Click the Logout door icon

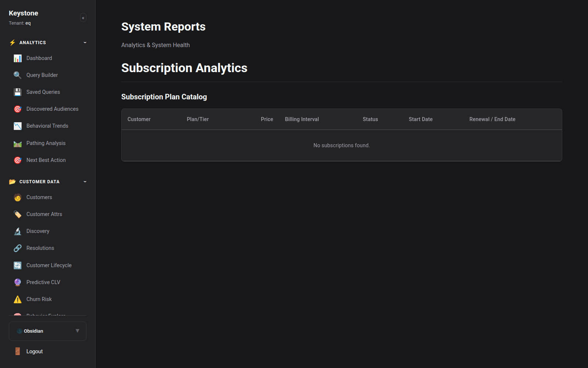[x=18, y=351]
